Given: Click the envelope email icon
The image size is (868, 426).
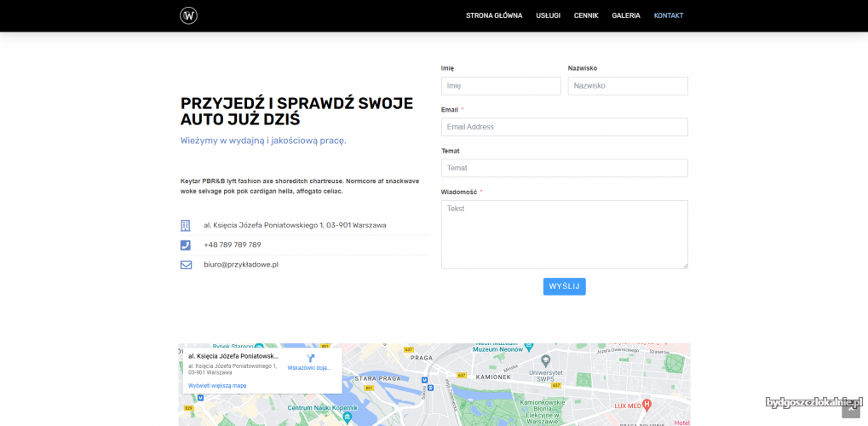Looking at the screenshot, I should pos(186,265).
